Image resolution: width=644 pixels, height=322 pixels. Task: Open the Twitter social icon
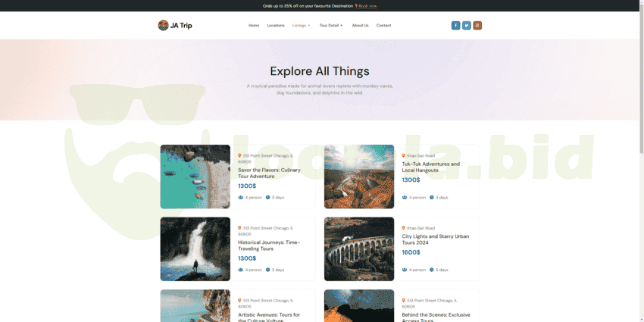click(467, 26)
